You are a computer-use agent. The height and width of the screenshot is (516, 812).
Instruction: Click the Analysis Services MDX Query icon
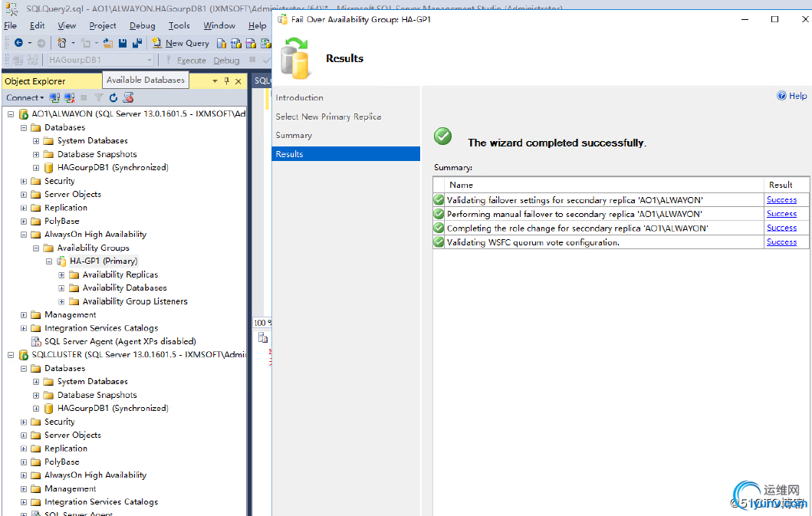[x=236, y=43]
